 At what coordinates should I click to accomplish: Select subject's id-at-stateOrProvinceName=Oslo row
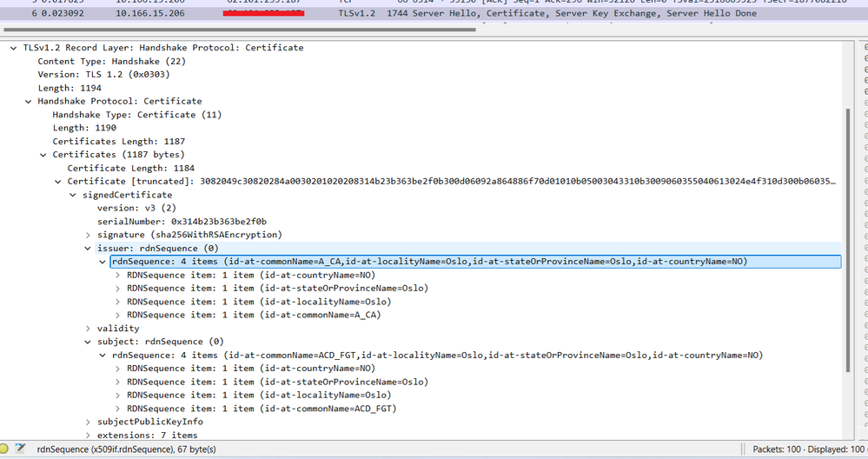(277, 382)
